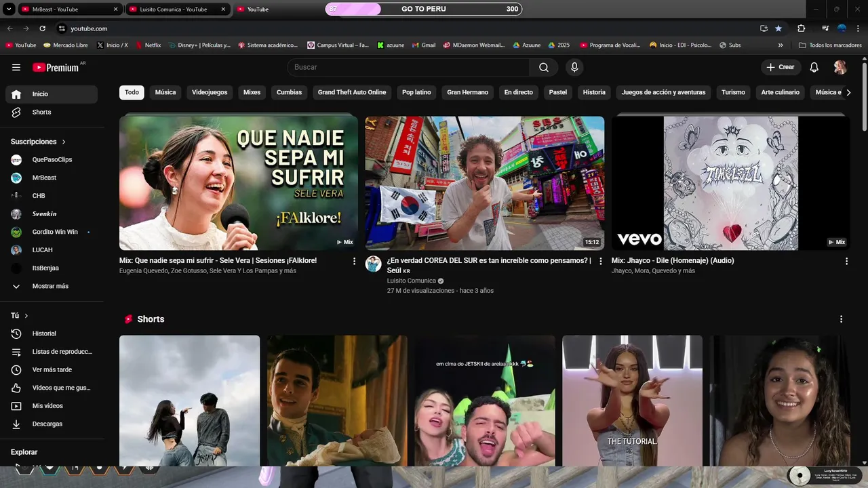Expand the Tú section
Viewport: 868px width, 488px height.
20,316
